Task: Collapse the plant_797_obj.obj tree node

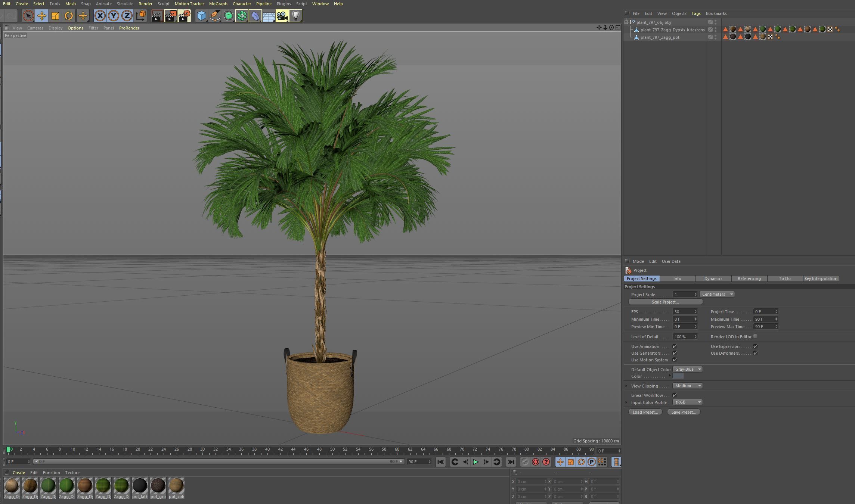Action: click(x=626, y=22)
